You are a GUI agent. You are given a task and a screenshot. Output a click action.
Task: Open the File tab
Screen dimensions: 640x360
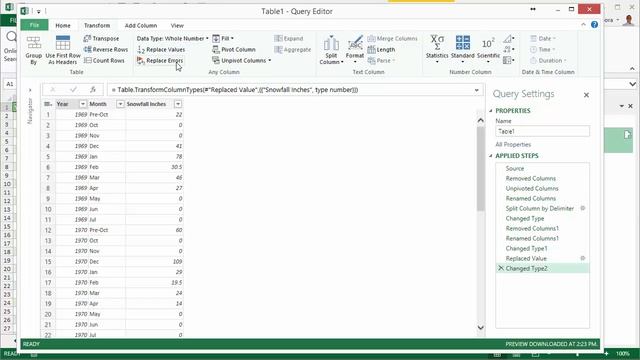click(34, 25)
